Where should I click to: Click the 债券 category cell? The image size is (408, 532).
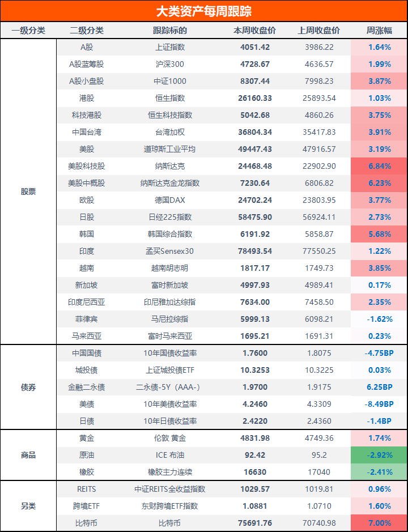tap(28, 388)
